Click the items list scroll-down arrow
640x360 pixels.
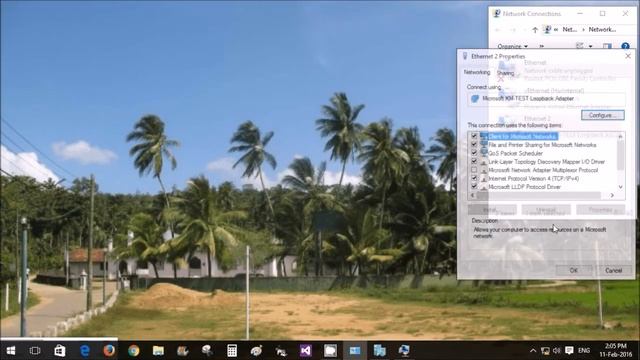[x=620, y=187]
